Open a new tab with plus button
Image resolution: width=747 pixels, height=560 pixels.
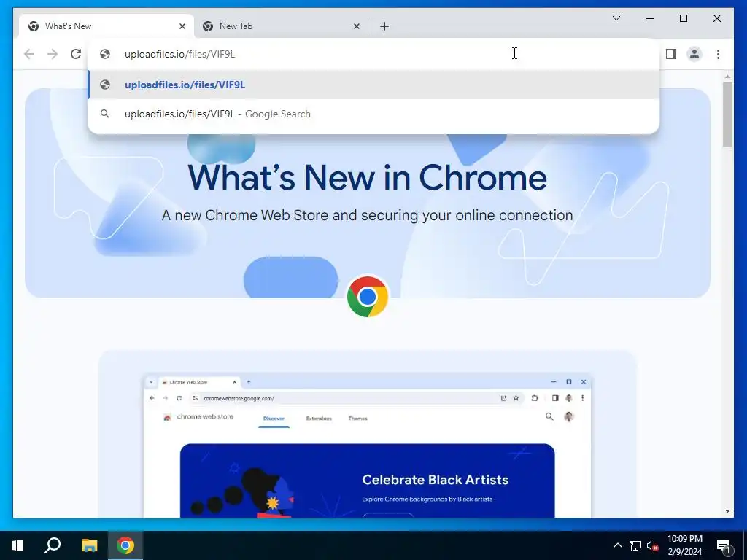[x=384, y=26]
